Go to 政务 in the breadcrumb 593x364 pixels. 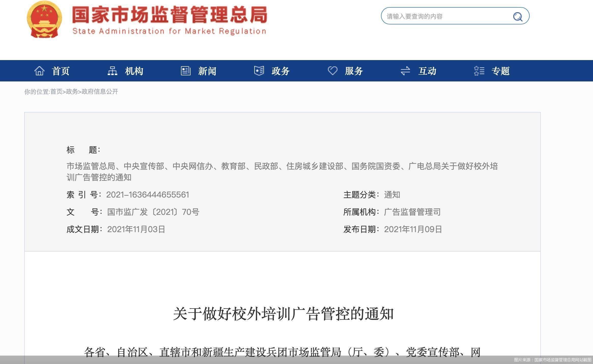[x=72, y=92]
